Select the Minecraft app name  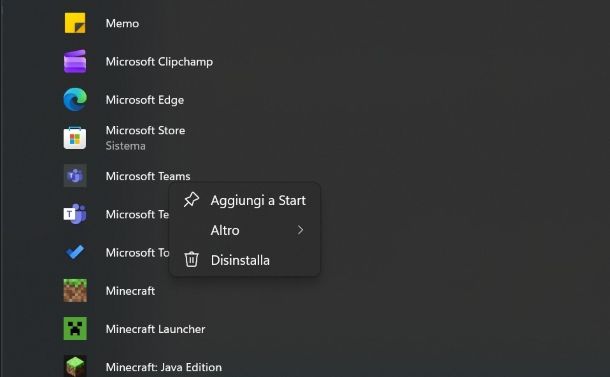(x=130, y=291)
